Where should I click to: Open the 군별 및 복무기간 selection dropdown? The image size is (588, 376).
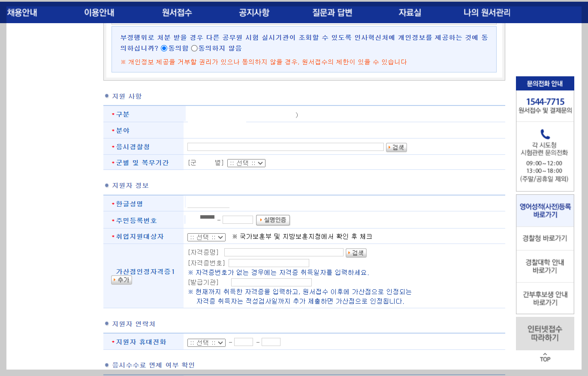pos(245,163)
